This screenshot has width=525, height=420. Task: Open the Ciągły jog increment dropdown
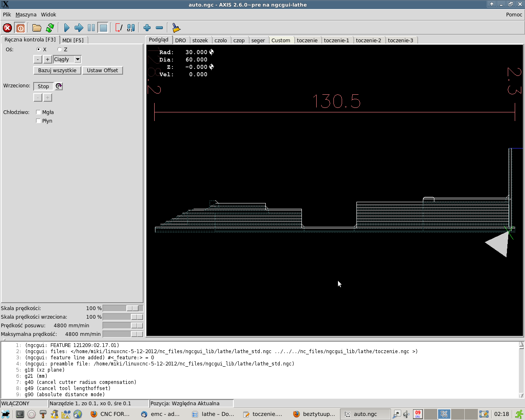click(x=78, y=59)
